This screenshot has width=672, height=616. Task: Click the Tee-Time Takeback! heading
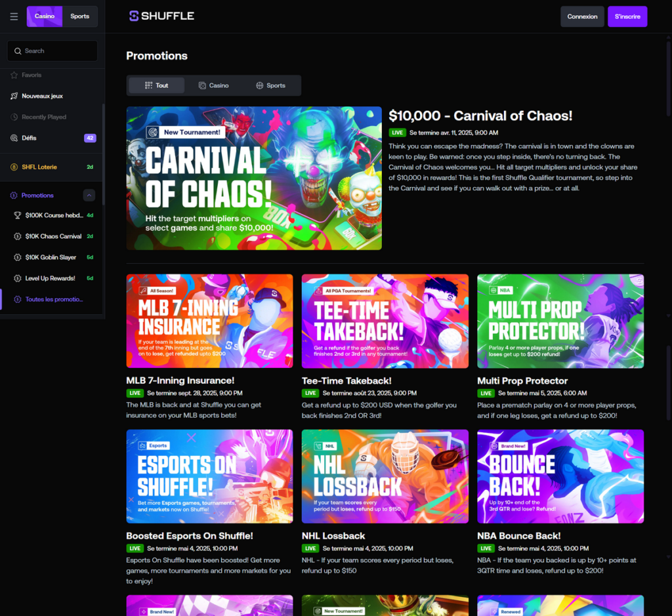(346, 381)
